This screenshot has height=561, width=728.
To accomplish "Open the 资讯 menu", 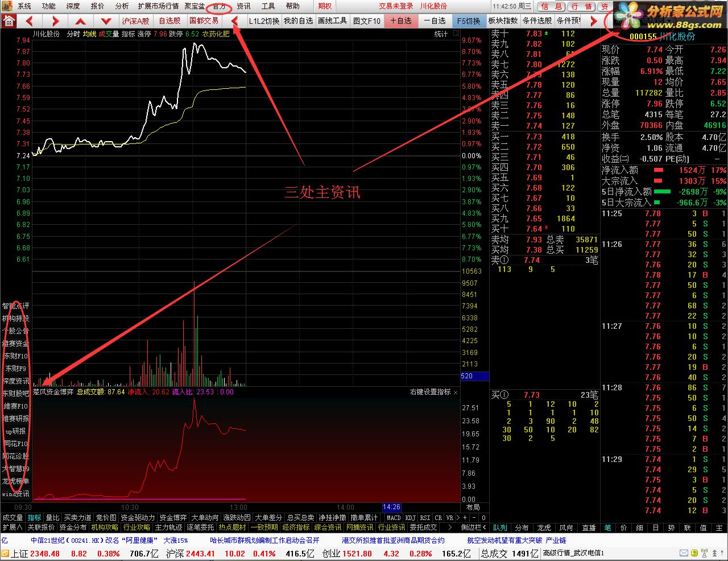I will 243,6.
